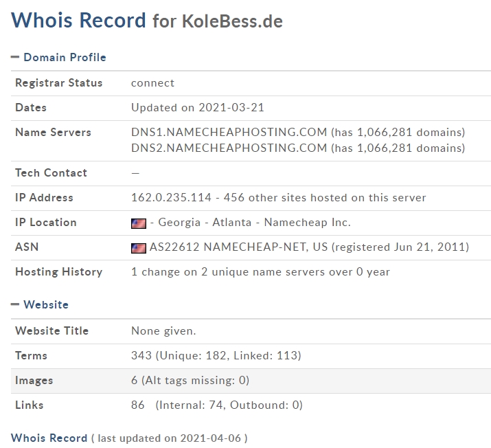Click the Whois Record bottom heading
Screen dimensions: 491x448
[49, 438]
